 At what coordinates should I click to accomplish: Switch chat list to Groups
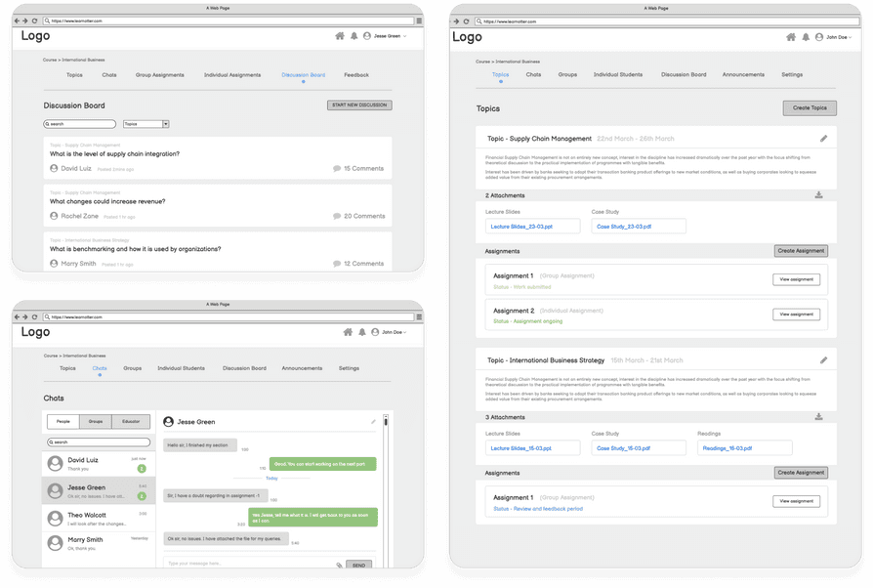tap(95, 421)
